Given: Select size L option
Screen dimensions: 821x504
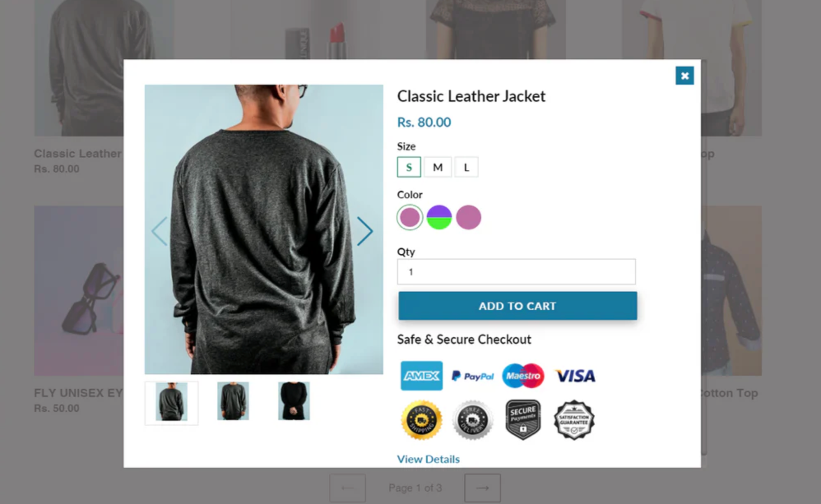Looking at the screenshot, I should pos(466,167).
